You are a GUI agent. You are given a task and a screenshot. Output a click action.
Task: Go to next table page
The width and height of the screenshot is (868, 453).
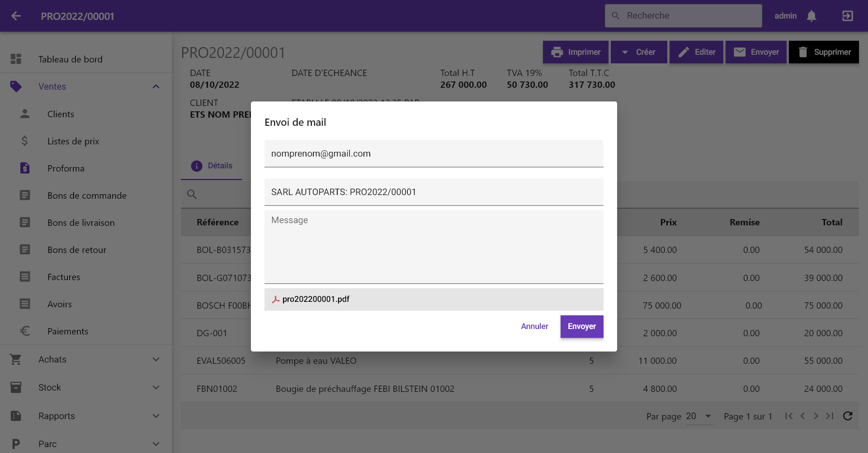click(x=816, y=416)
